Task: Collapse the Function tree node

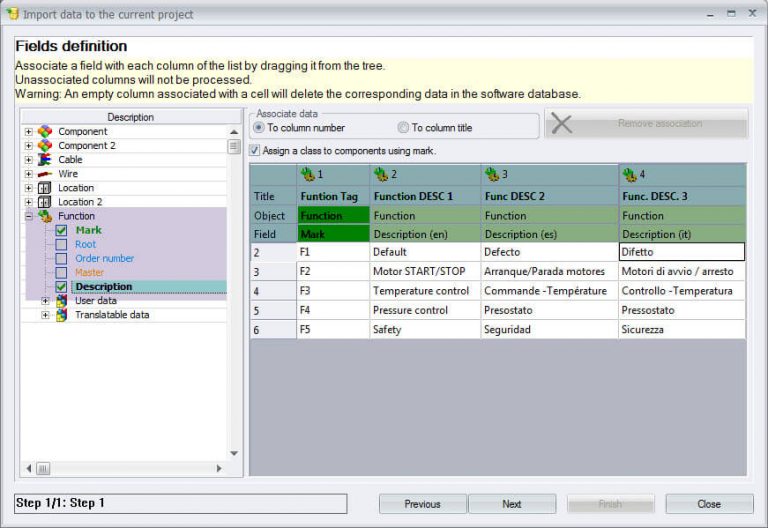Action: coord(28,216)
